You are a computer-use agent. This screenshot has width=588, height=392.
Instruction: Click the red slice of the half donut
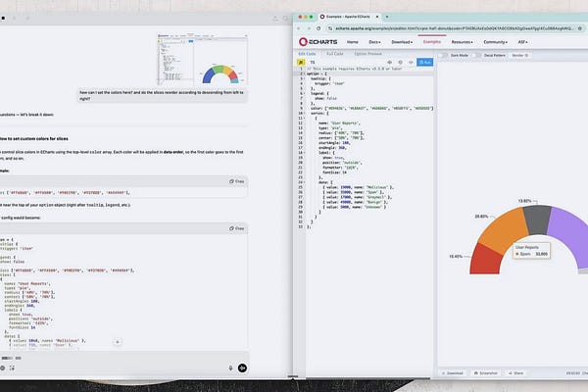click(485, 261)
